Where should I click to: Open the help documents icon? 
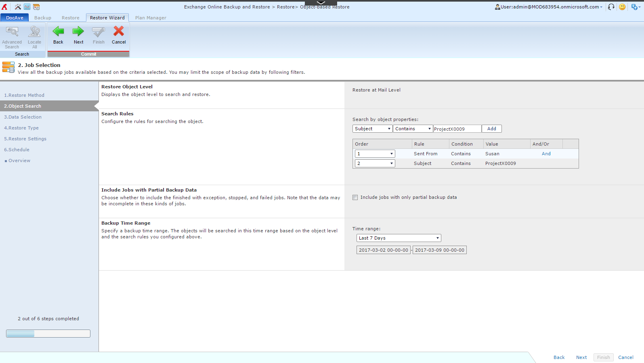[634, 7]
